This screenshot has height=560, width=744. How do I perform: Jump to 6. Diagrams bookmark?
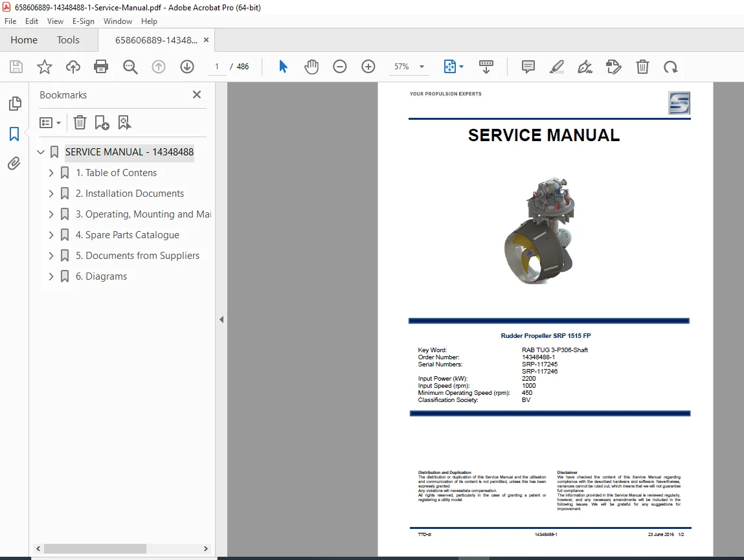(101, 276)
